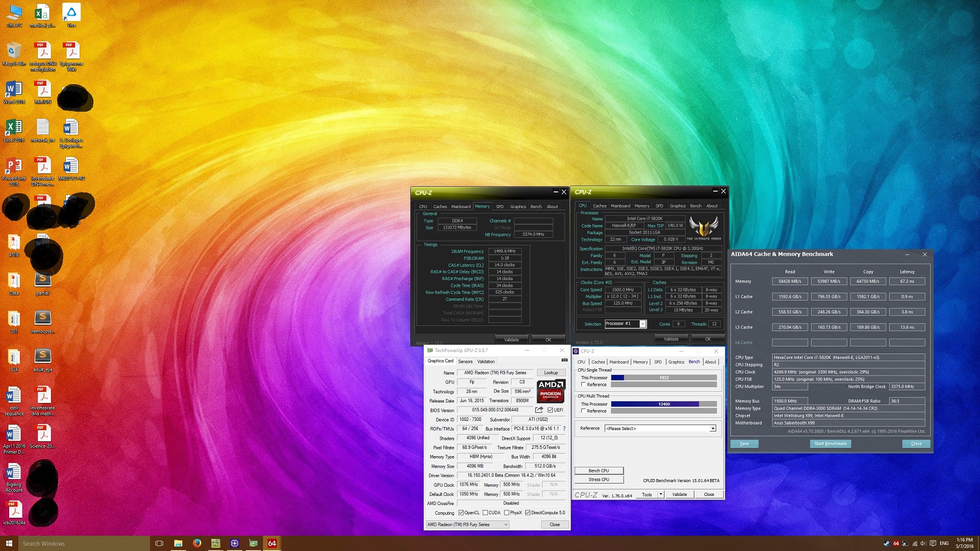
Task: Enable Reference under CPU Single Thread
Action: point(583,385)
